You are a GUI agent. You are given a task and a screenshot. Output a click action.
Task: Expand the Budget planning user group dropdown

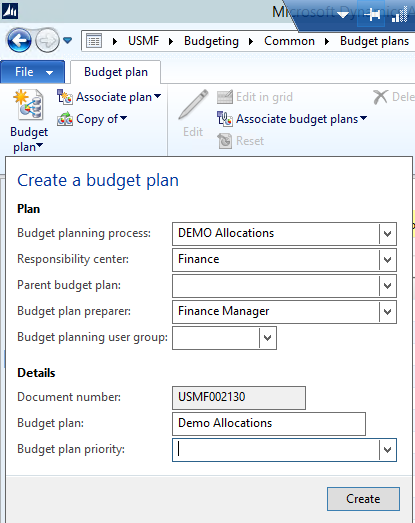(x=268, y=338)
